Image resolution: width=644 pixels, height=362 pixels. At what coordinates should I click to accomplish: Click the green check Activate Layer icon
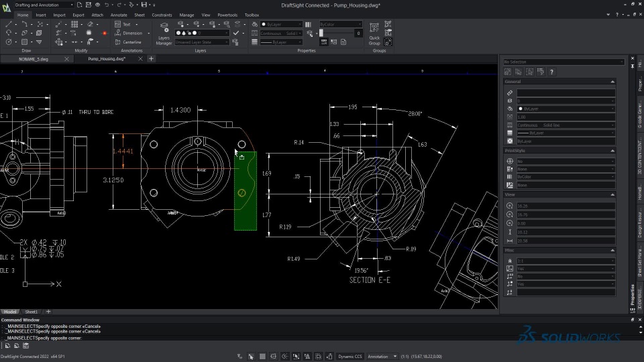[235, 34]
